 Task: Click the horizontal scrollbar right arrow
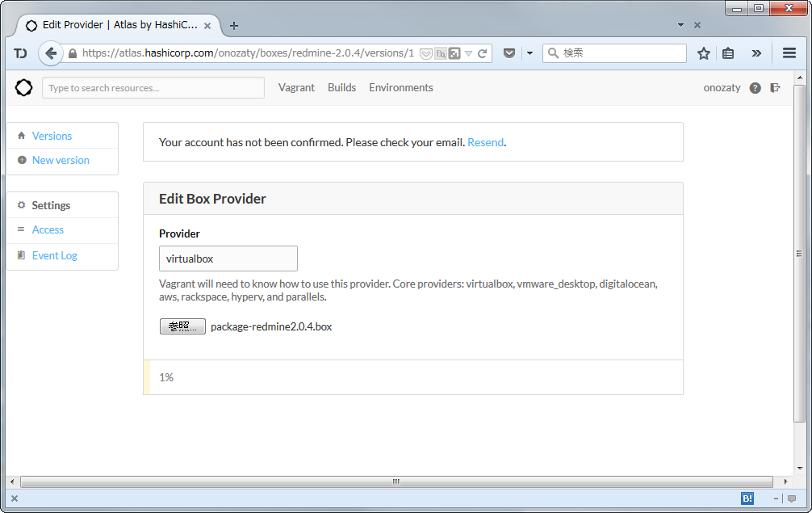(x=785, y=482)
